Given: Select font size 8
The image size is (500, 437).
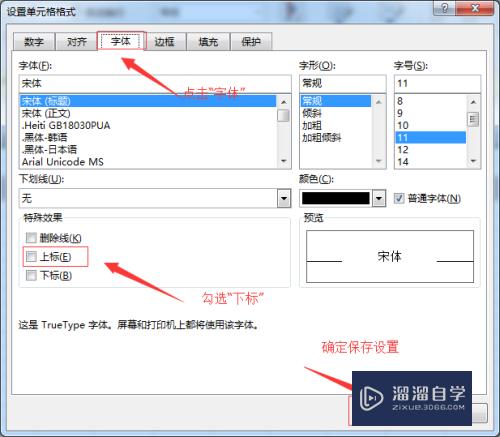Looking at the screenshot, I should coord(431,101).
